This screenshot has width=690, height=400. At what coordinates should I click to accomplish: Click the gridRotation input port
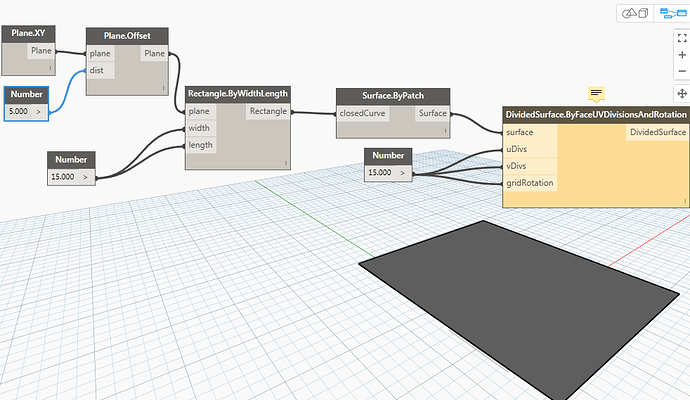click(530, 183)
